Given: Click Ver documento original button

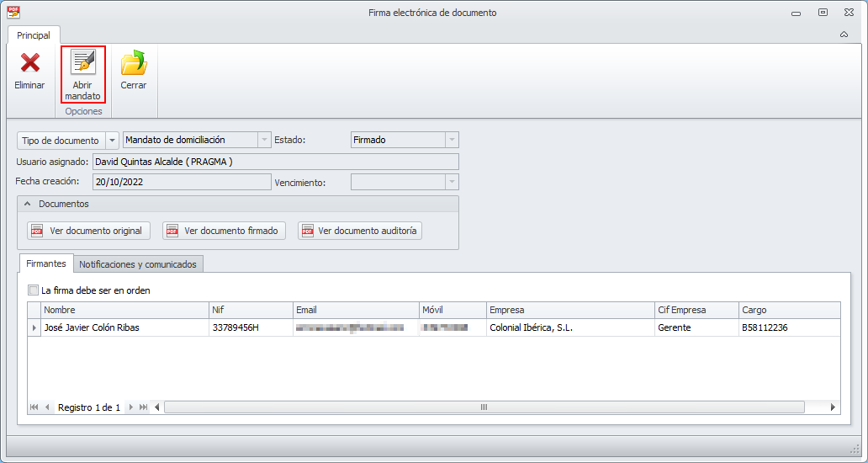Looking at the screenshot, I should coord(88,231).
